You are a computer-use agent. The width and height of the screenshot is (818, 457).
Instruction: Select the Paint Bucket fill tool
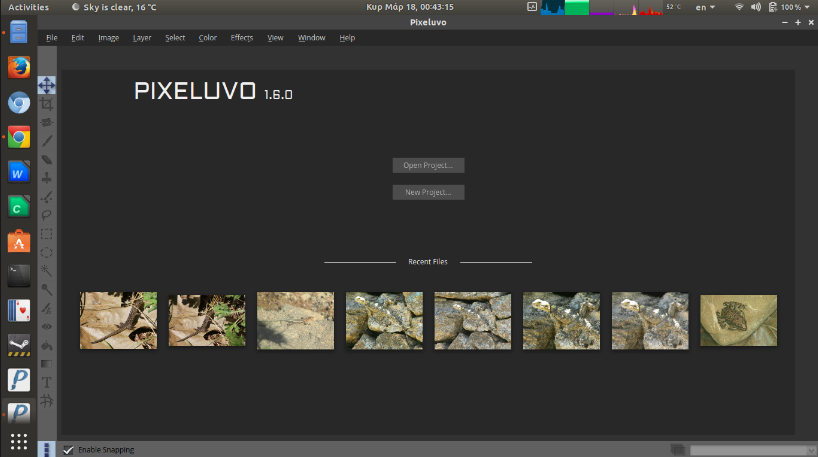click(46, 345)
